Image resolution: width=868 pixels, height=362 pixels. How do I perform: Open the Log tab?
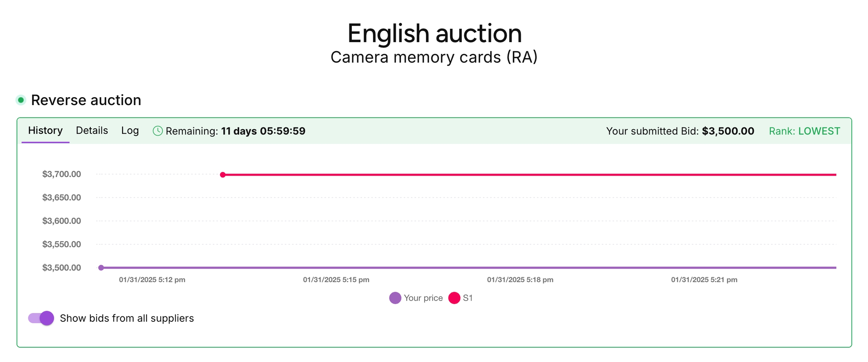tap(130, 131)
